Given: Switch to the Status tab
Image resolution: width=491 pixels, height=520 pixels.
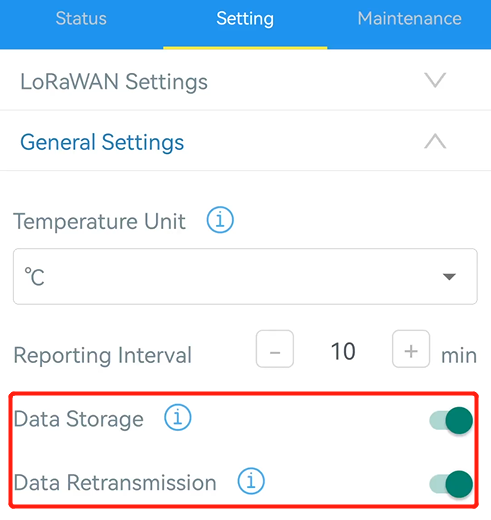Looking at the screenshot, I should 81,18.
